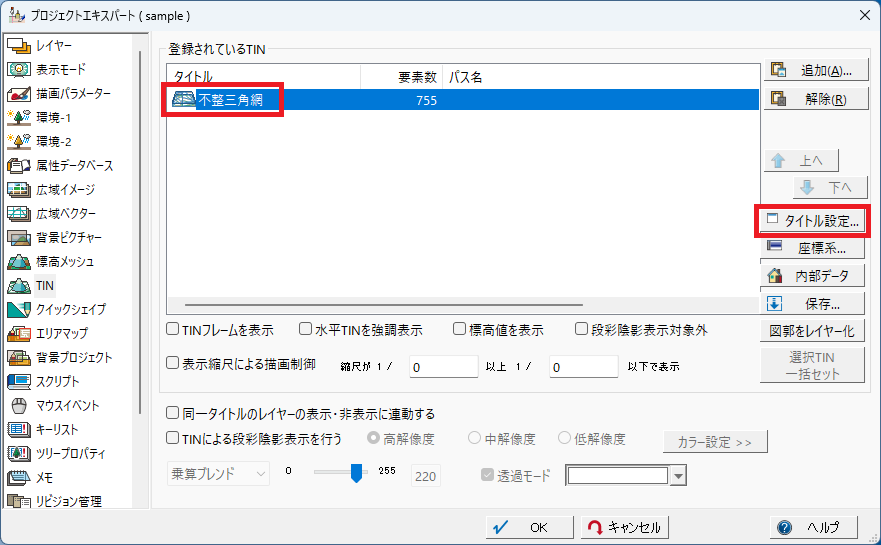Click 選択TIN一括セット button
This screenshot has width=881, height=545.
point(812,365)
